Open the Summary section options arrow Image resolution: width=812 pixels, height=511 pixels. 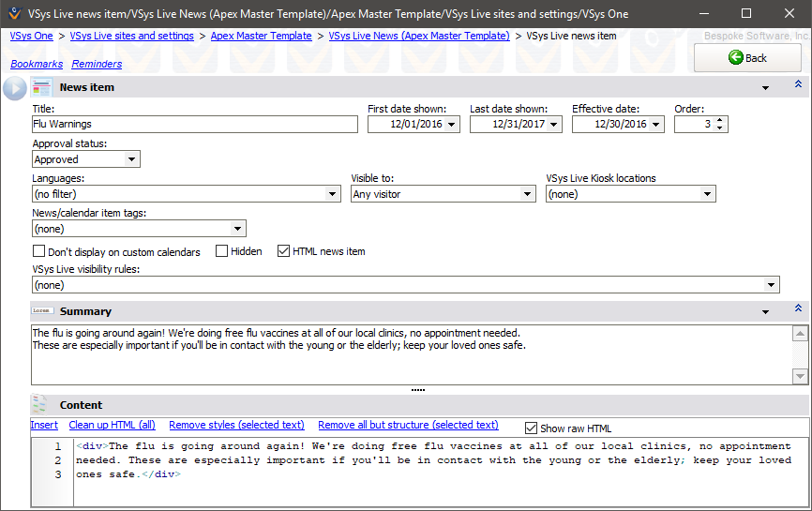pyautogui.click(x=766, y=311)
